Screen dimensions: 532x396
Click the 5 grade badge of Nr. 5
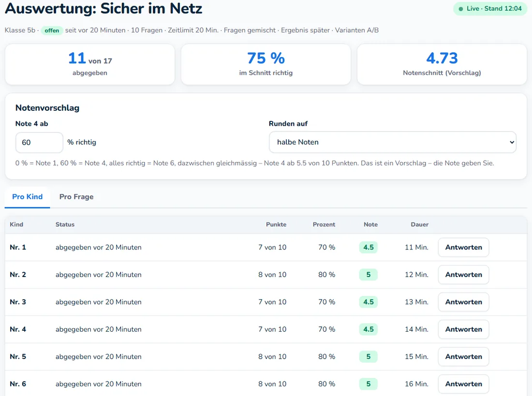coord(369,357)
